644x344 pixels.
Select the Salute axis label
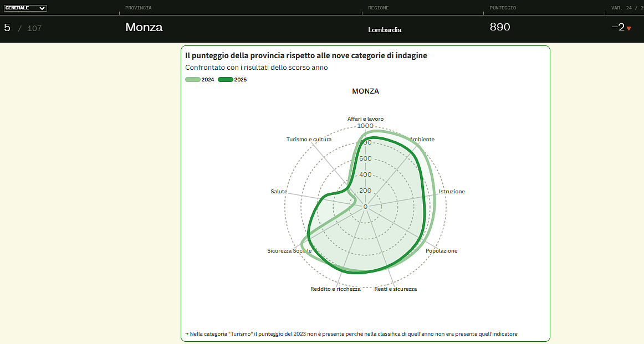(x=279, y=192)
